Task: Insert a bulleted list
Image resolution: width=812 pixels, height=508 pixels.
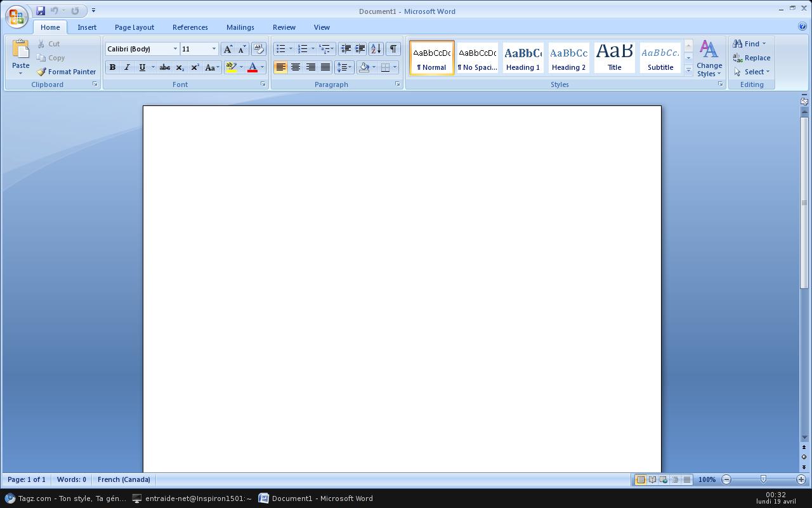Action: click(280, 49)
